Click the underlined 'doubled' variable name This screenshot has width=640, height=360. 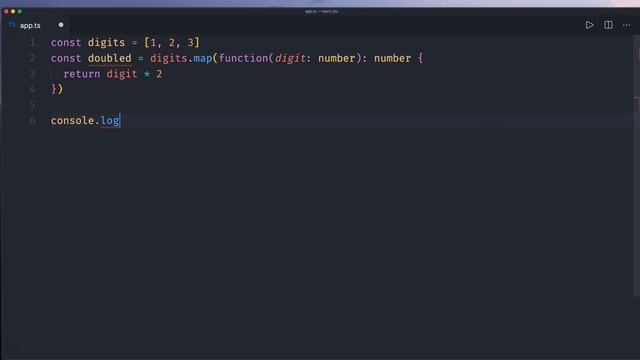(x=109, y=58)
